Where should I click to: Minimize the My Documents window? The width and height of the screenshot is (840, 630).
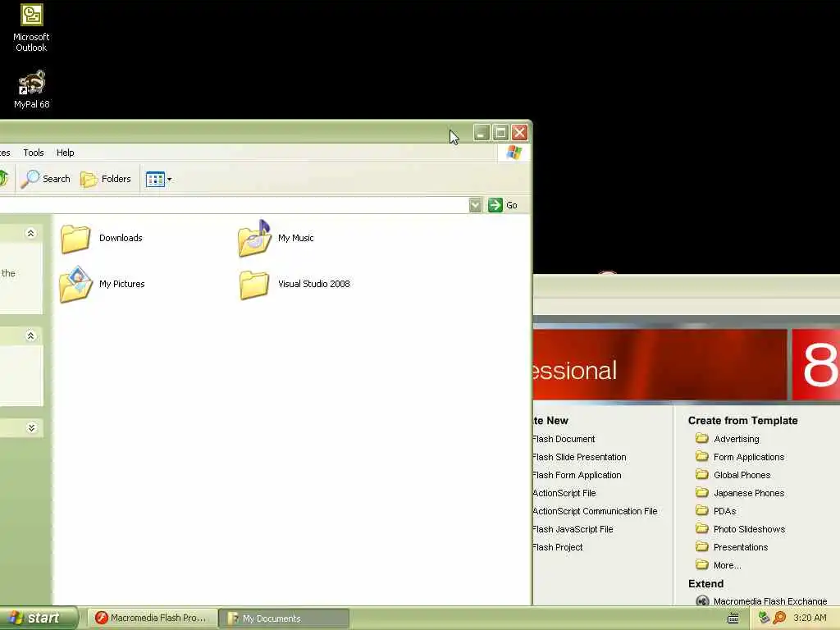(481, 132)
